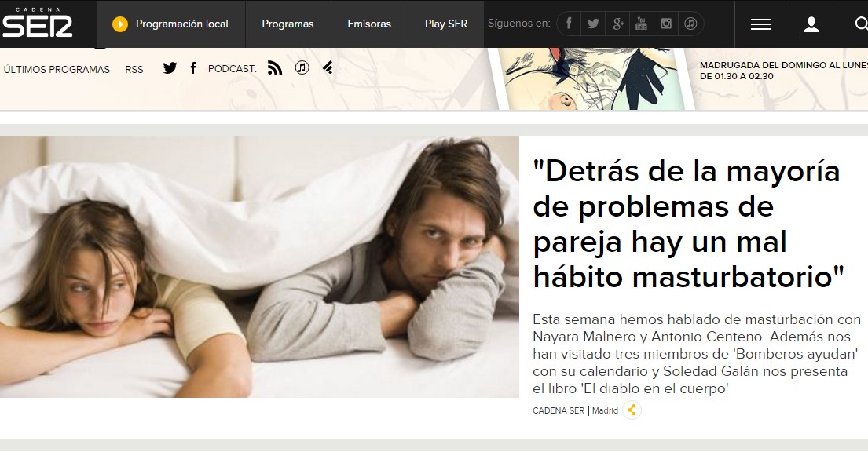
Task: Click the iTunes music icon in header
Action: (690, 24)
